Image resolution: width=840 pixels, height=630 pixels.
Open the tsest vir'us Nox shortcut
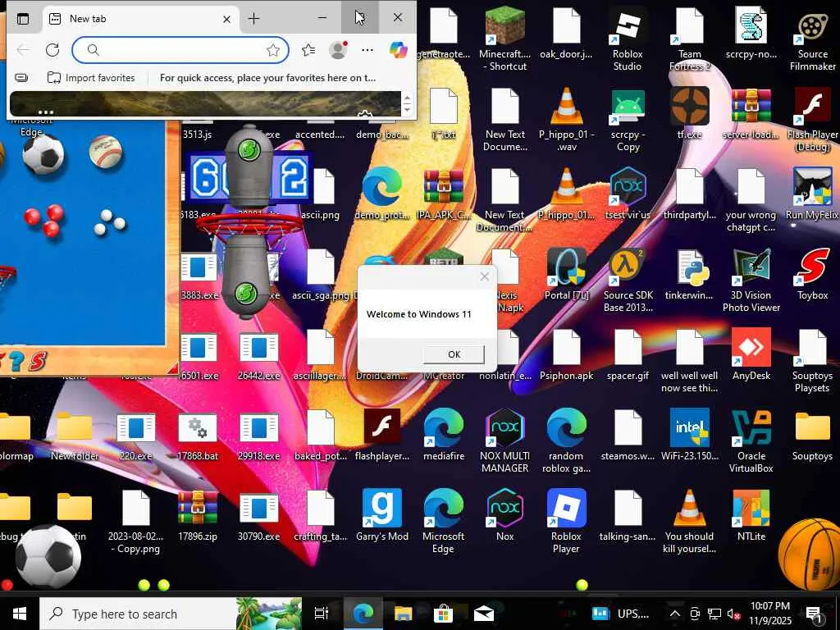click(x=628, y=194)
